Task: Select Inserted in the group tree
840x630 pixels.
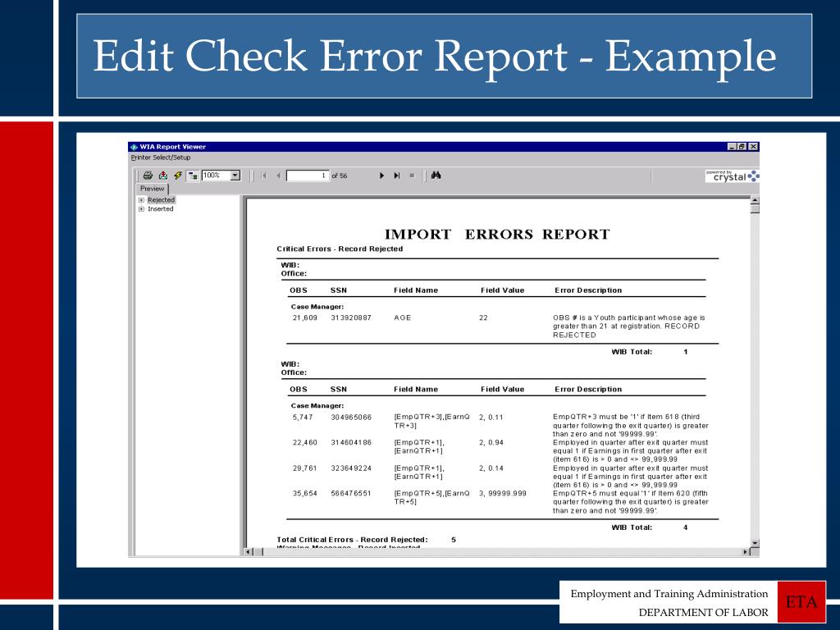Action: click(161, 209)
